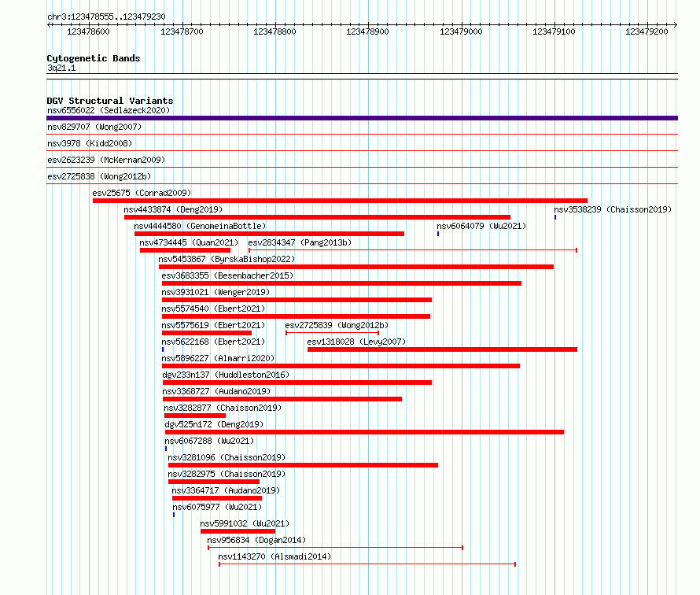
Task: Click the esv25675 (Conrad2009) label
Action: coord(142,193)
